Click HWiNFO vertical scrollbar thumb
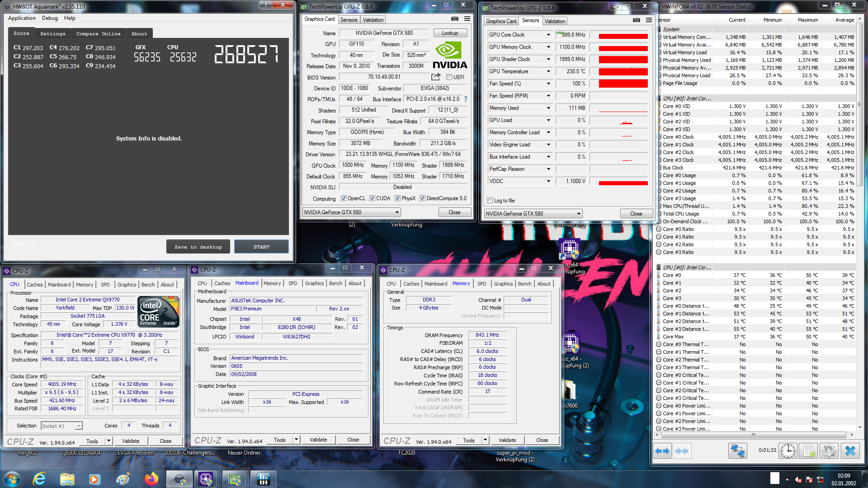This screenshot has width=868, height=488. click(859, 105)
